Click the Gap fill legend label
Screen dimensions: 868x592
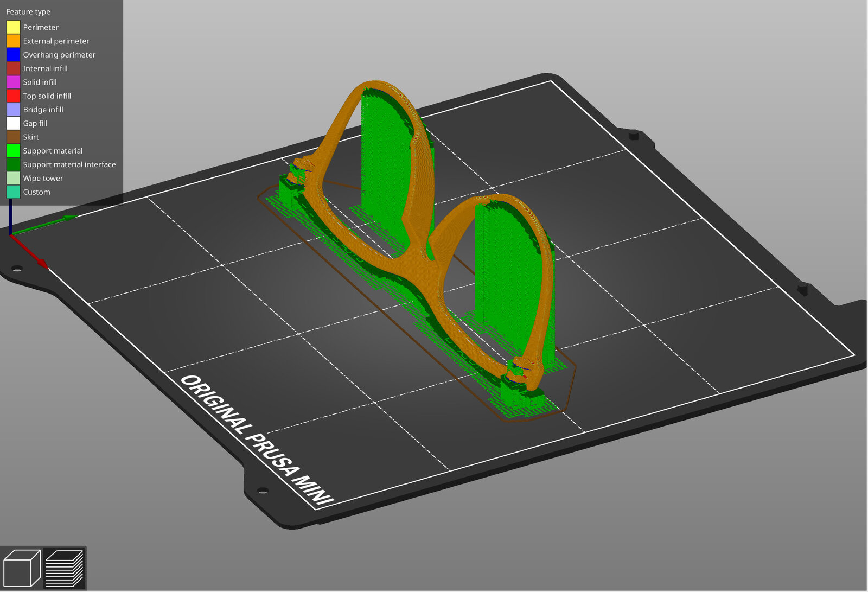tap(35, 124)
